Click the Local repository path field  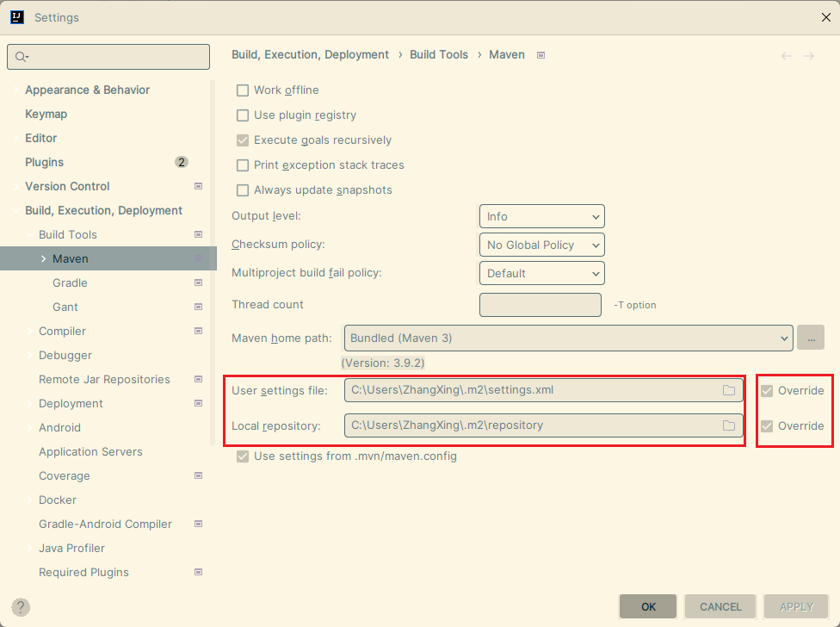click(544, 425)
